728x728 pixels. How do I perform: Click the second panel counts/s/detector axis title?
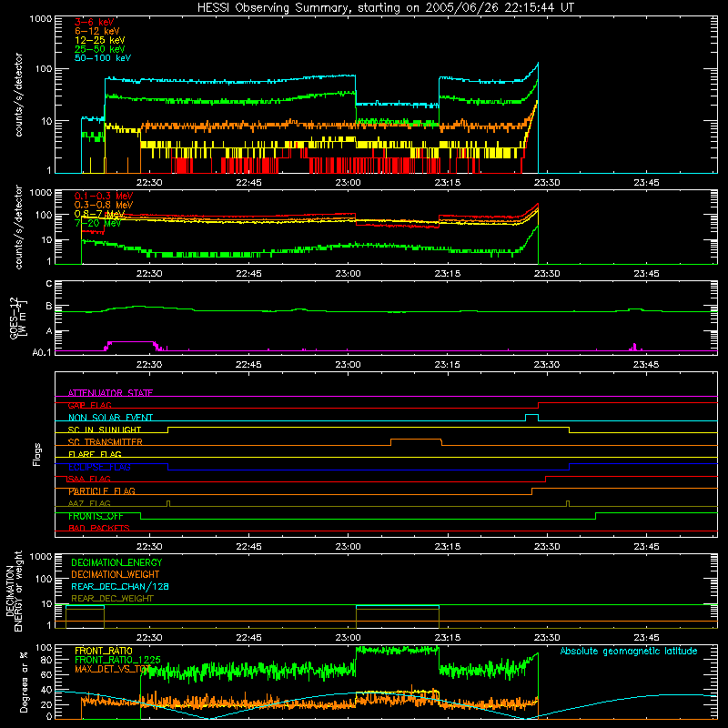click(19, 227)
